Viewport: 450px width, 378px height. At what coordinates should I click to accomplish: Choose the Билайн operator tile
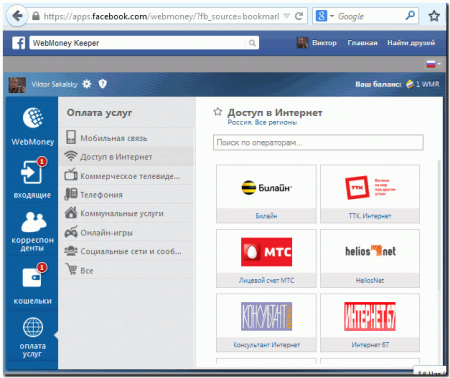[x=266, y=194]
